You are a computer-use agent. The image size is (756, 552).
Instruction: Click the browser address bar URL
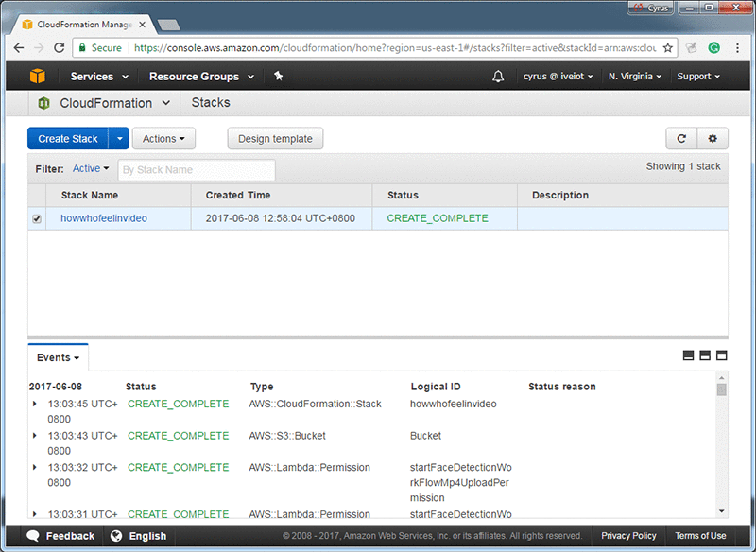(394, 47)
